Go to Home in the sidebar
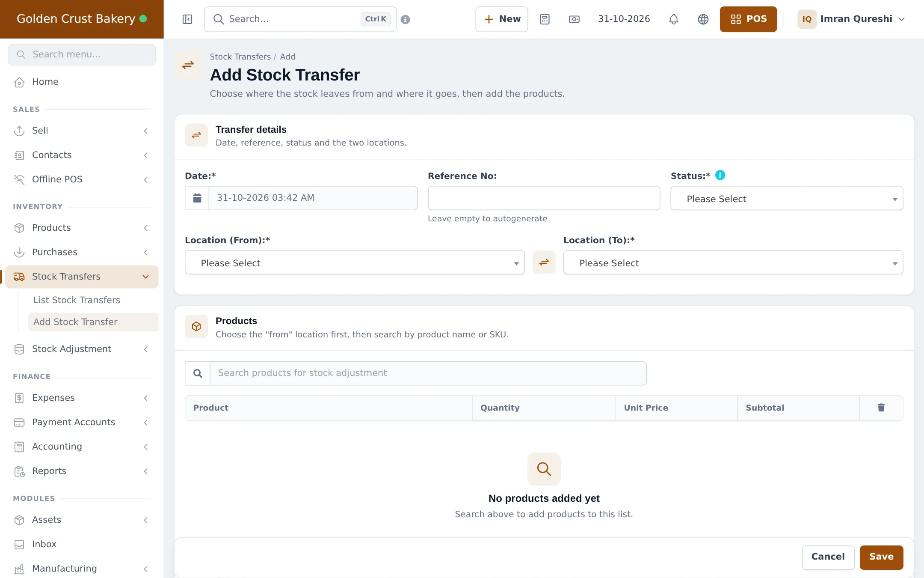Screen dimensions: 924x578 (82, 82)
